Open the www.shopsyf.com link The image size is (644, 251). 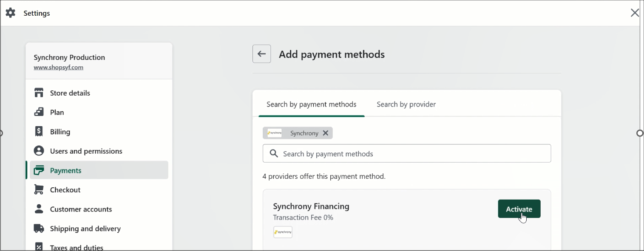pyautogui.click(x=59, y=67)
